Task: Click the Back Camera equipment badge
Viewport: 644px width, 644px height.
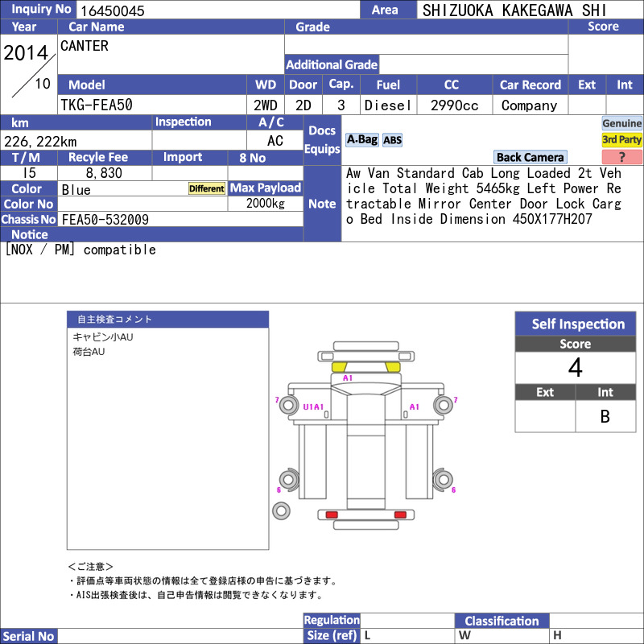Action: pyautogui.click(x=530, y=157)
